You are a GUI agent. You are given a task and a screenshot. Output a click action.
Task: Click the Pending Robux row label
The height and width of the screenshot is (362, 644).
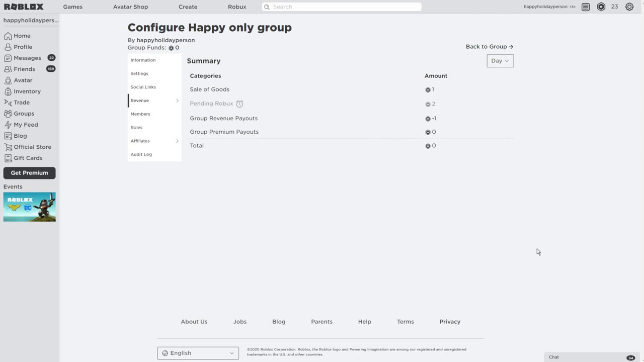(x=211, y=104)
